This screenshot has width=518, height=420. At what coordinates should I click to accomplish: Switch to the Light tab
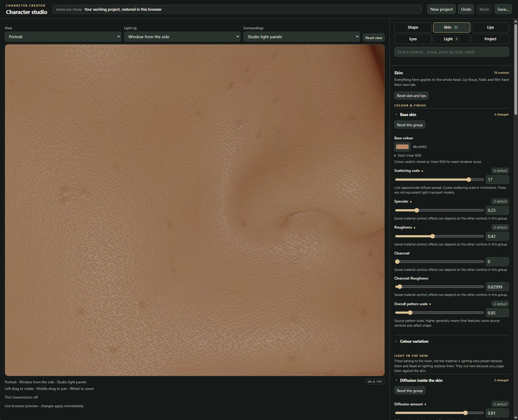tap(452, 39)
